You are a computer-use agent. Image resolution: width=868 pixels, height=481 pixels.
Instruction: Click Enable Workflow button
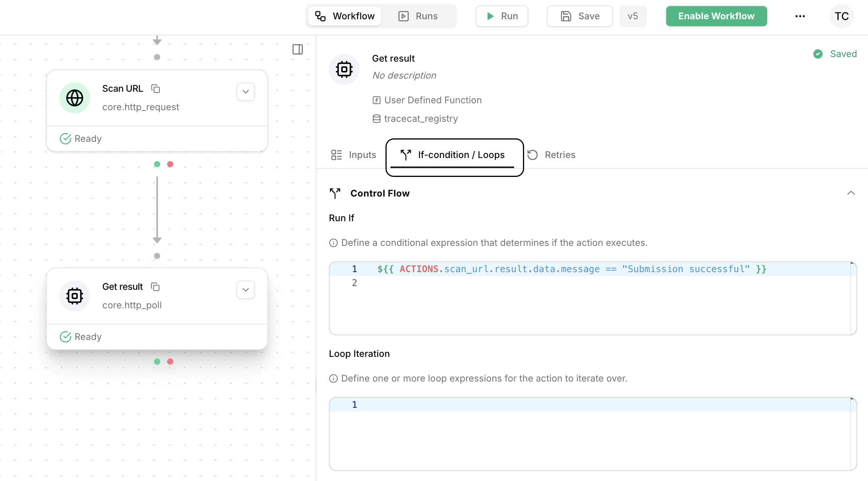point(717,16)
